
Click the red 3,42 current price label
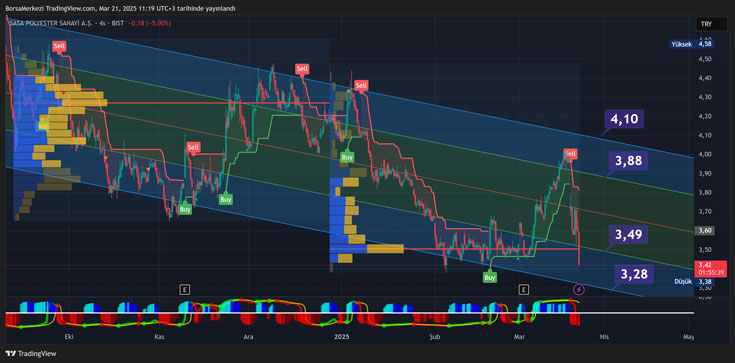[711, 268]
